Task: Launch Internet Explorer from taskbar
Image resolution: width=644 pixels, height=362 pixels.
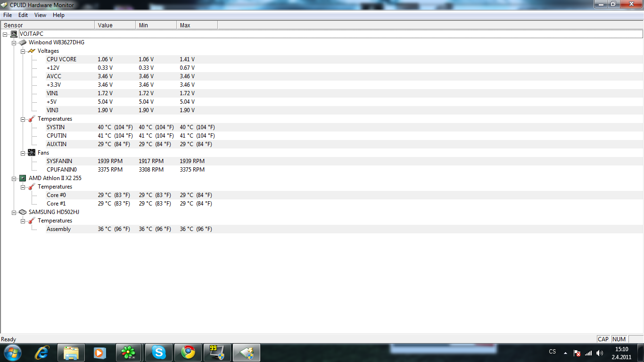Action: pyautogui.click(x=42, y=353)
